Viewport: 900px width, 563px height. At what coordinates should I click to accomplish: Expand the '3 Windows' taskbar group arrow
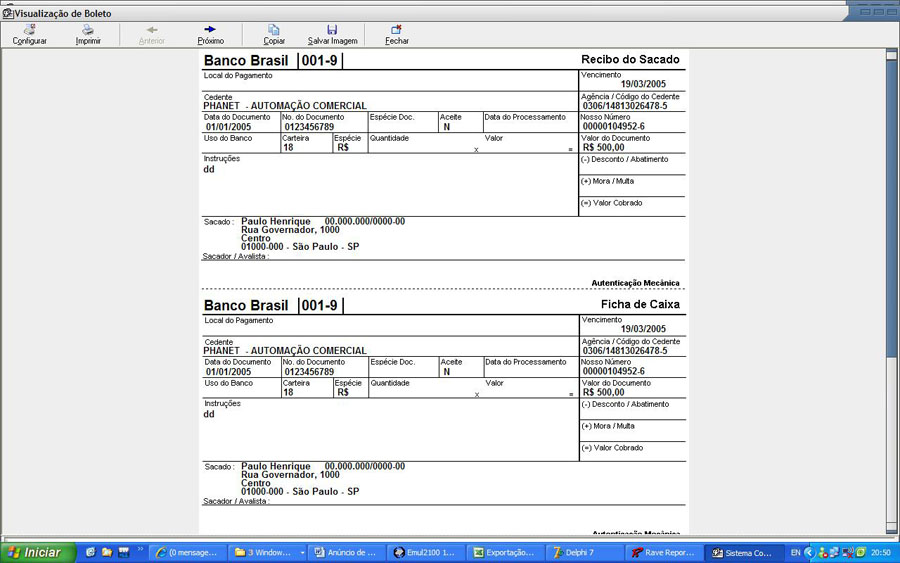tap(302, 552)
